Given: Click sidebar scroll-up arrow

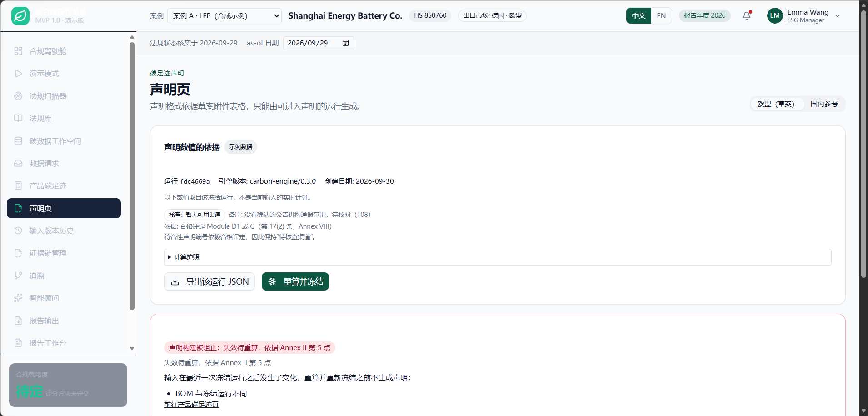Looking at the screenshot, I should pos(132,37).
